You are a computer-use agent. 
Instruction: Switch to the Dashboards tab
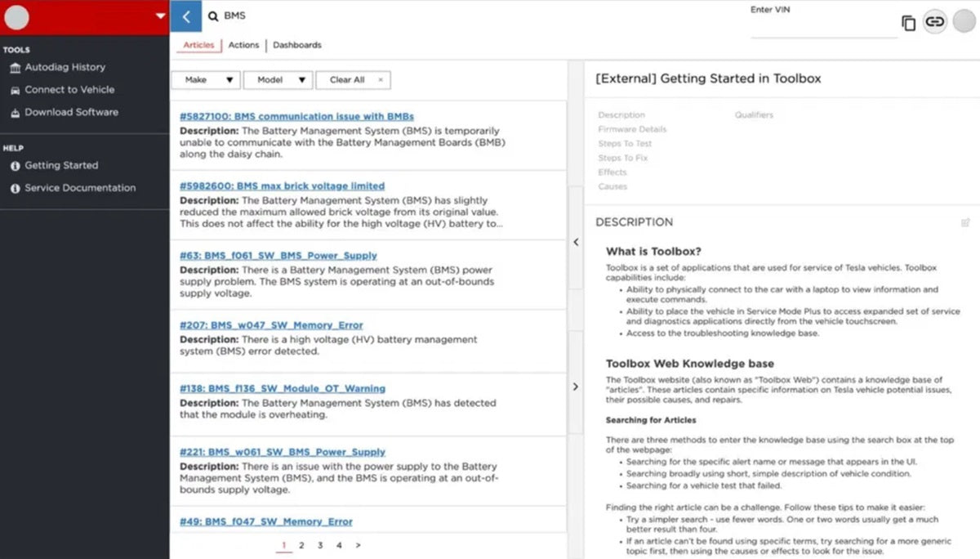coord(297,45)
